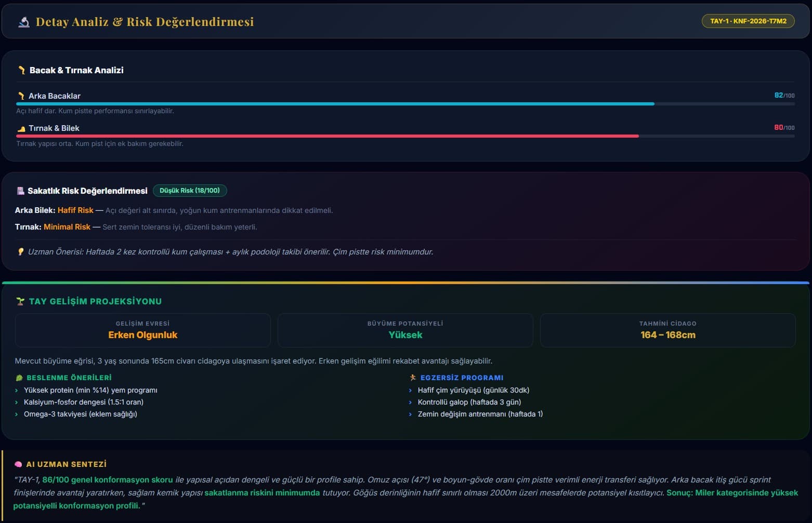The image size is (812, 523).
Task: Expand the Yüksek protein yem programı item
Action: click(x=90, y=390)
